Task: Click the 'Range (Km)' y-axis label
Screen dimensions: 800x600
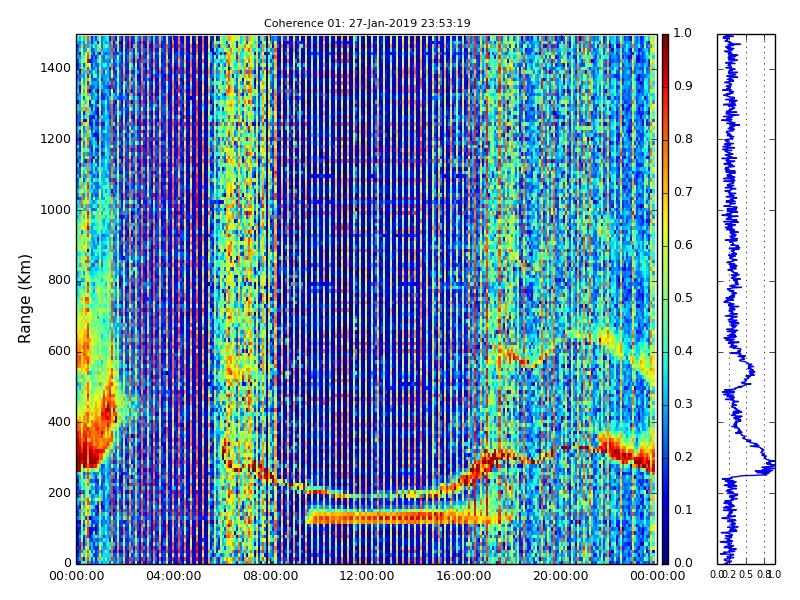Action: tap(24, 299)
